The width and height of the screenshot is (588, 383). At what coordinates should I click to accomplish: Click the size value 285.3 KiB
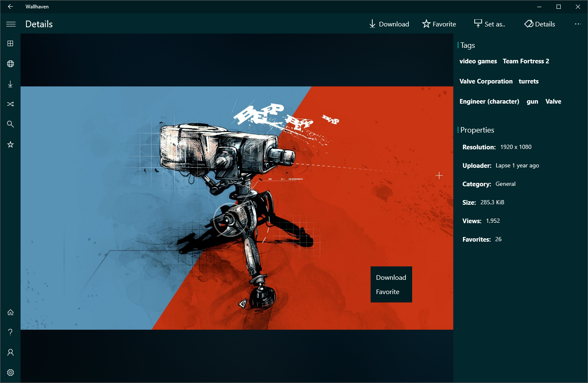click(x=492, y=202)
